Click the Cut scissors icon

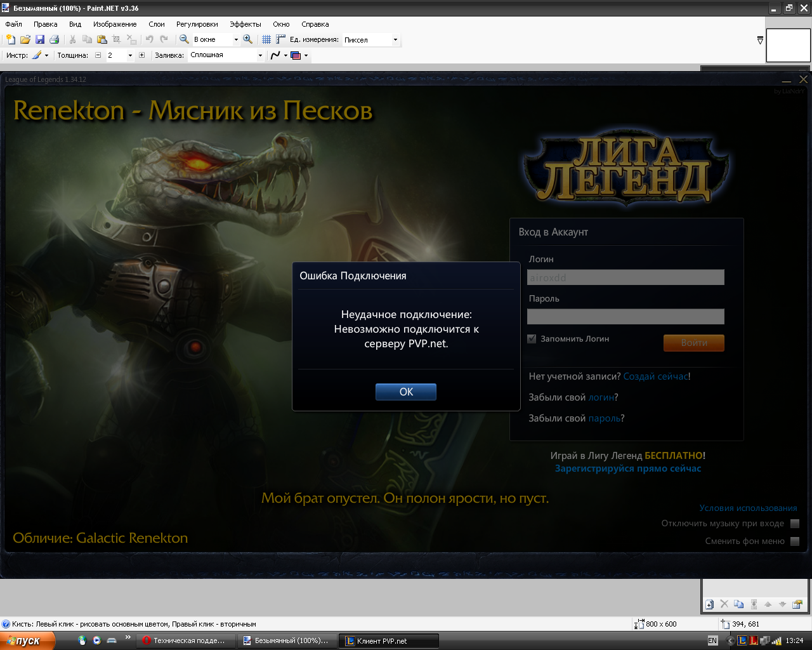(x=72, y=39)
